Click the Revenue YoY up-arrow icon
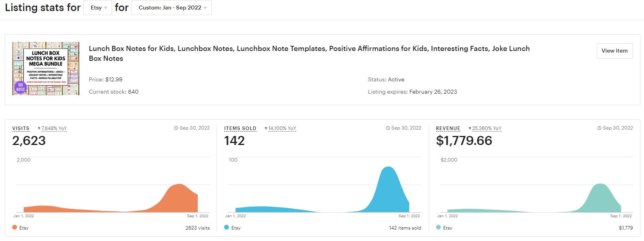This screenshot has width=644, height=241. tap(470, 128)
